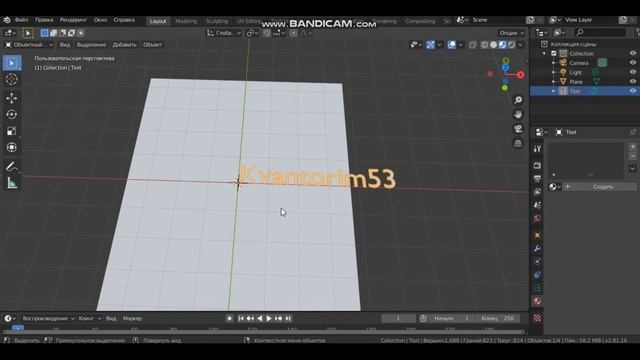Open the shading options dropdown arrow
Image resolution: width=640 pixels, height=360 pixels.
pyautogui.click(x=521, y=45)
